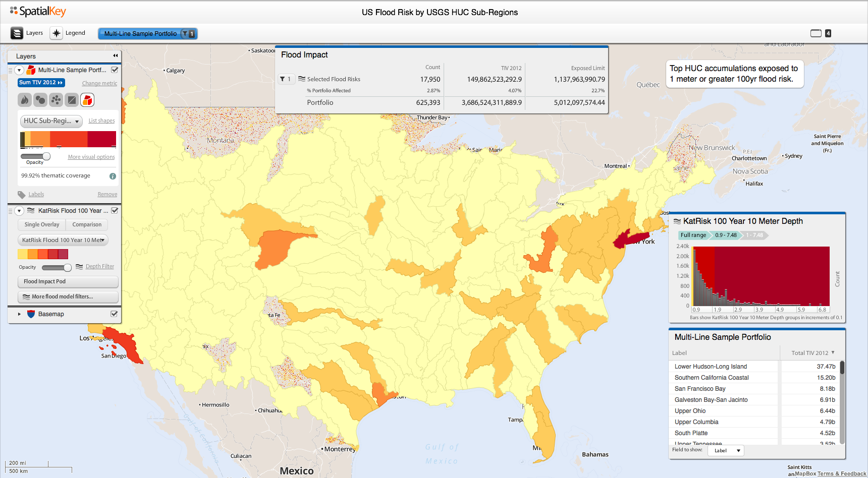
Task: Toggle Multi-Line Sample Portfolio layer visibility
Action: click(115, 70)
